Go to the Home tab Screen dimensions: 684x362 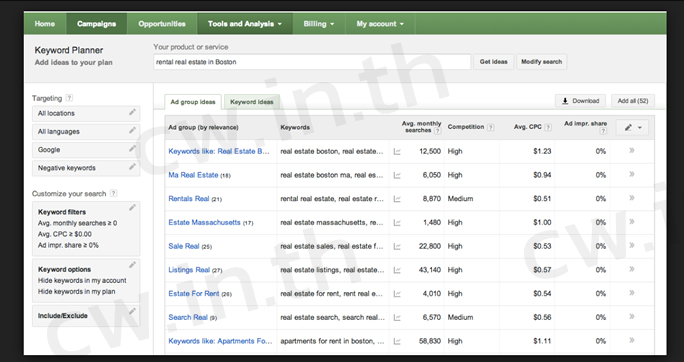(x=45, y=24)
